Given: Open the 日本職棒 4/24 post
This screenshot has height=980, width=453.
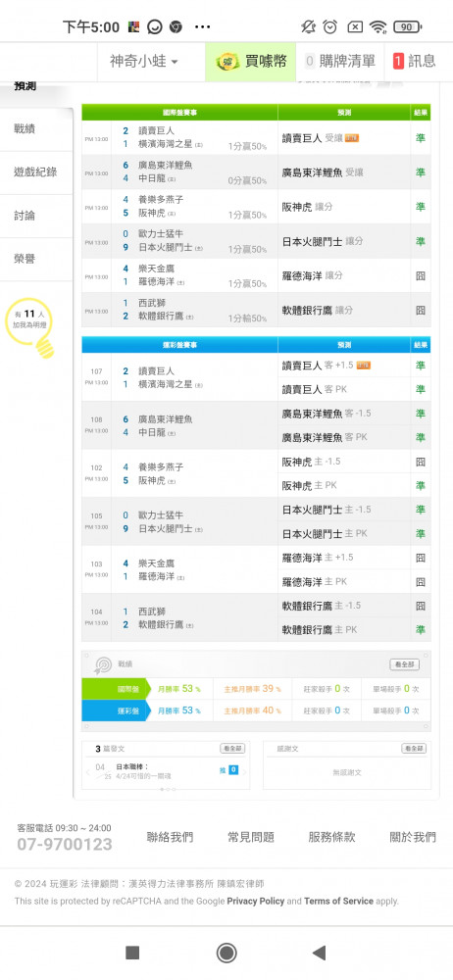Looking at the screenshot, I should 143,771.
